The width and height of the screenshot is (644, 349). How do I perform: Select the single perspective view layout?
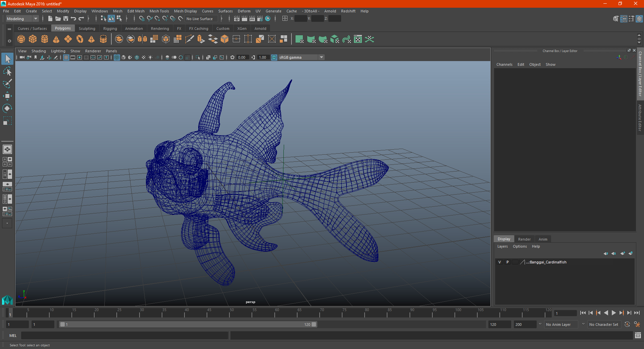coord(7,149)
